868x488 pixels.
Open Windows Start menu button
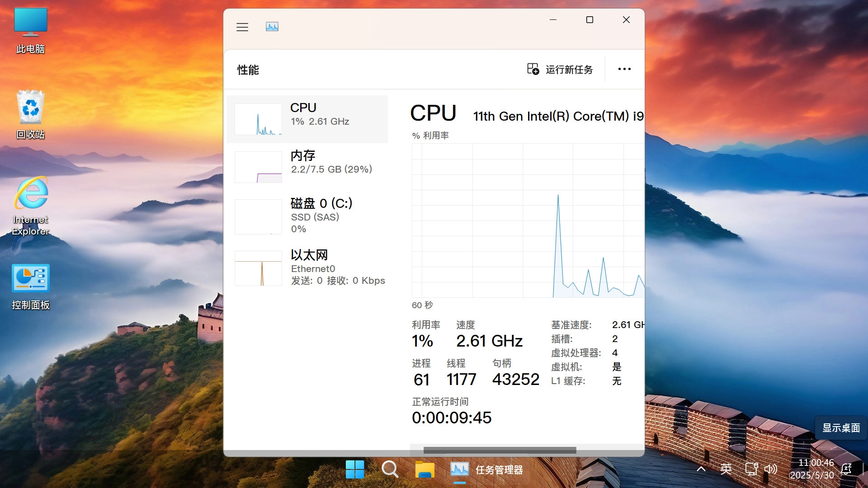[x=355, y=469]
